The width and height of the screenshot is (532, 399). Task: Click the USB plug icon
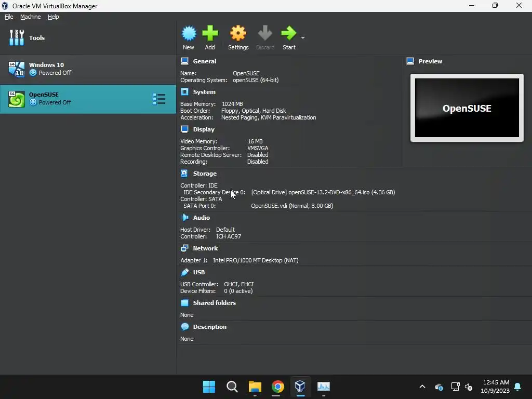(x=184, y=272)
